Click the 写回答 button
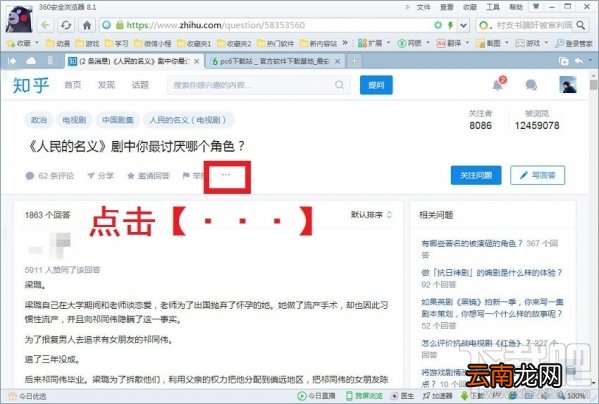Viewport: 599px width, 404px height. (537, 175)
